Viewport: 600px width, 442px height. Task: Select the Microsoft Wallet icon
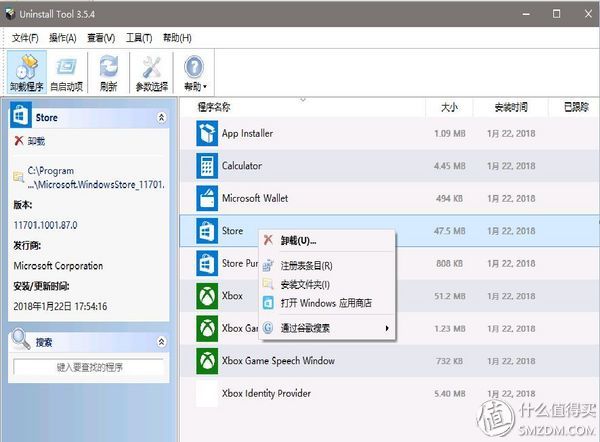tap(207, 198)
